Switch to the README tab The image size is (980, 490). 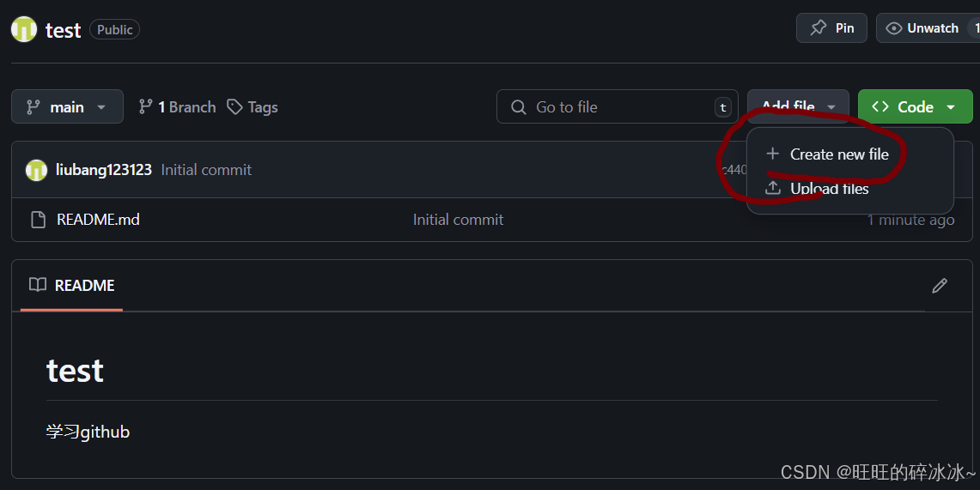click(x=72, y=286)
